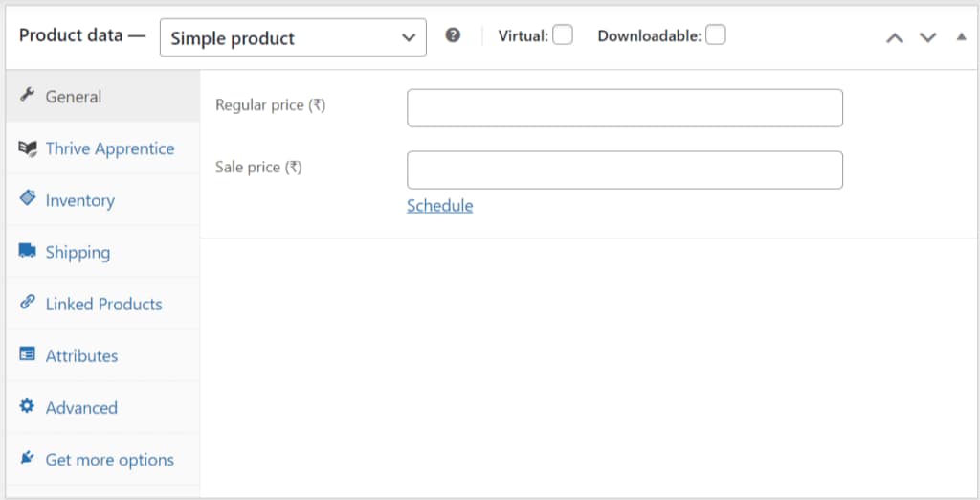The image size is (980, 500).
Task: Click the Get more options plugin icon
Action: (x=28, y=458)
